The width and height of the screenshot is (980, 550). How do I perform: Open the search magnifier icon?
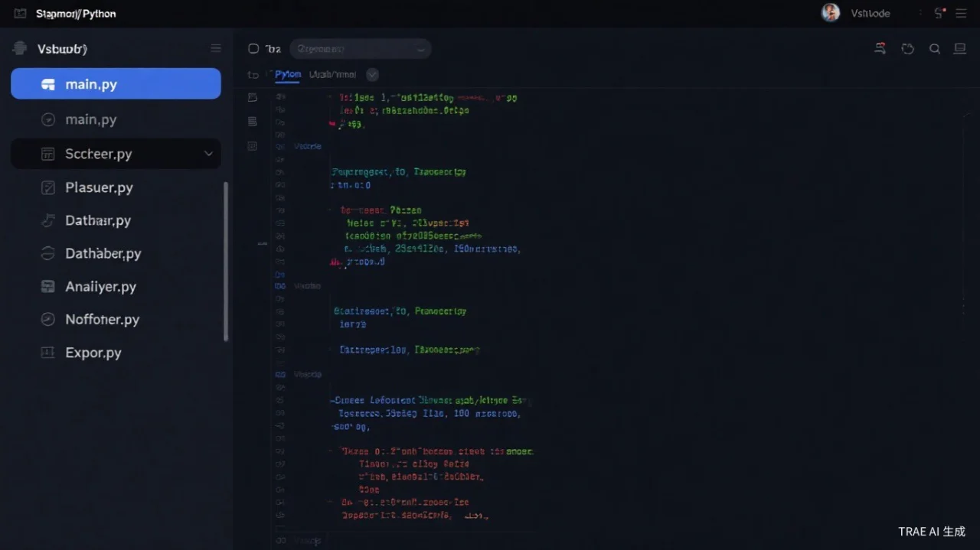(935, 49)
